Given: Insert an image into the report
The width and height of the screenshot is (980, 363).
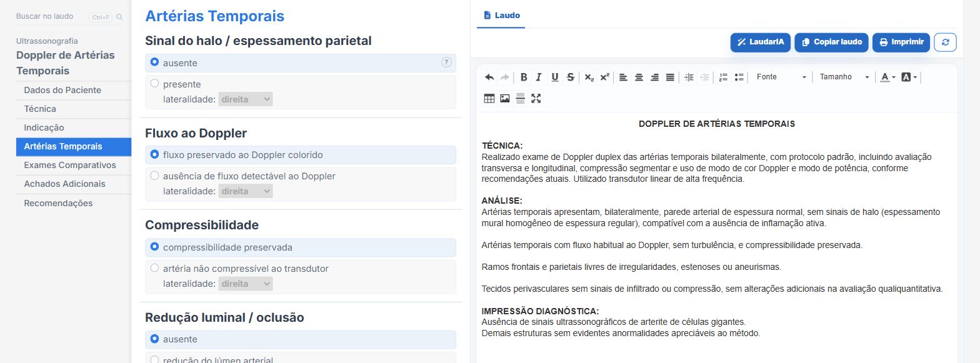Looking at the screenshot, I should click(x=505, y=98).
